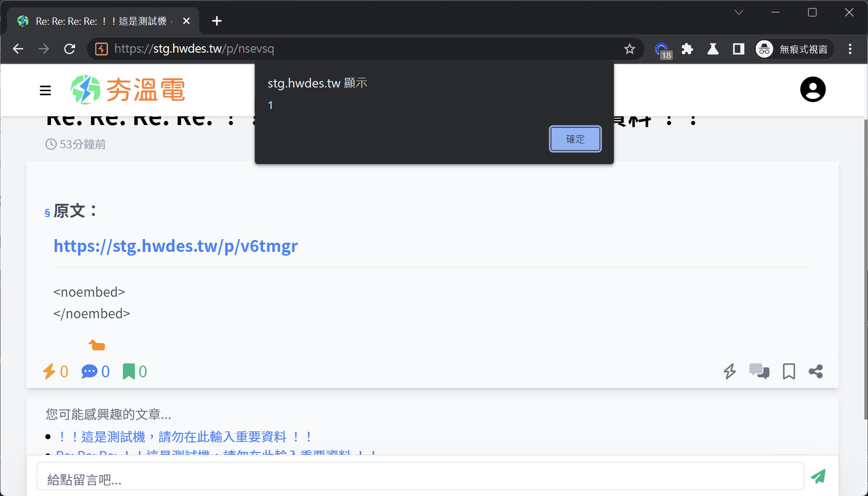Click the green bookmark count icon

[x=129, y=371]
